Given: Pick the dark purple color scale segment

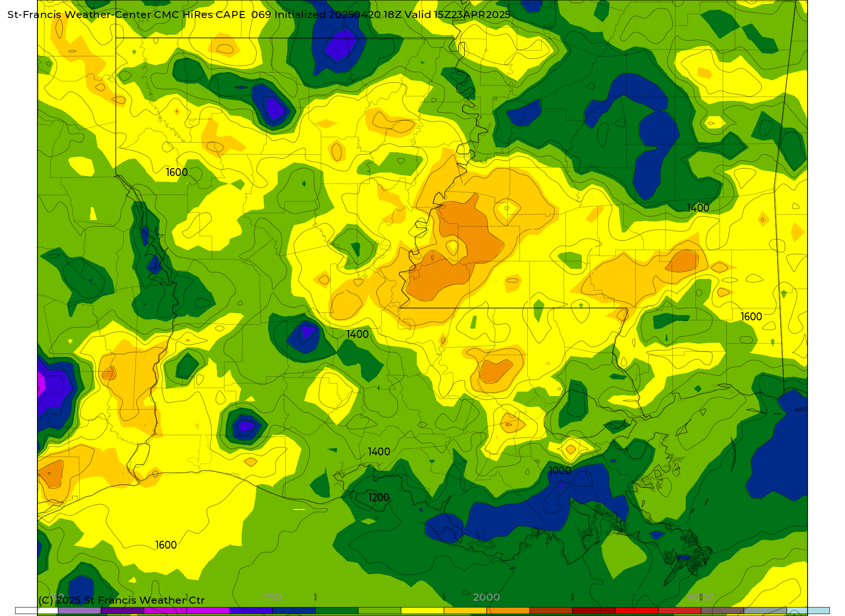Looking at the screenshot, I should click(122, 611).
